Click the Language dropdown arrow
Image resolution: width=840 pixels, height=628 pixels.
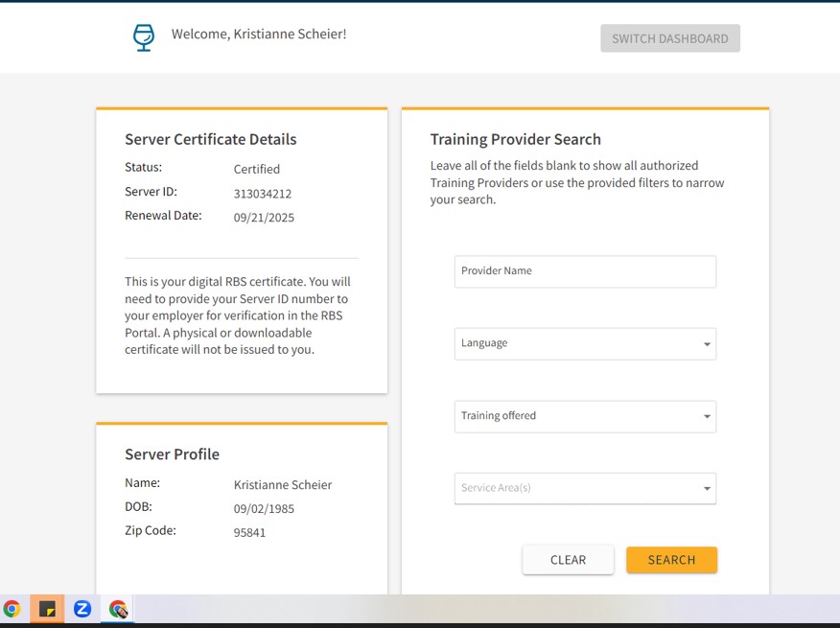pyautogui.click(x=707, y=344)
